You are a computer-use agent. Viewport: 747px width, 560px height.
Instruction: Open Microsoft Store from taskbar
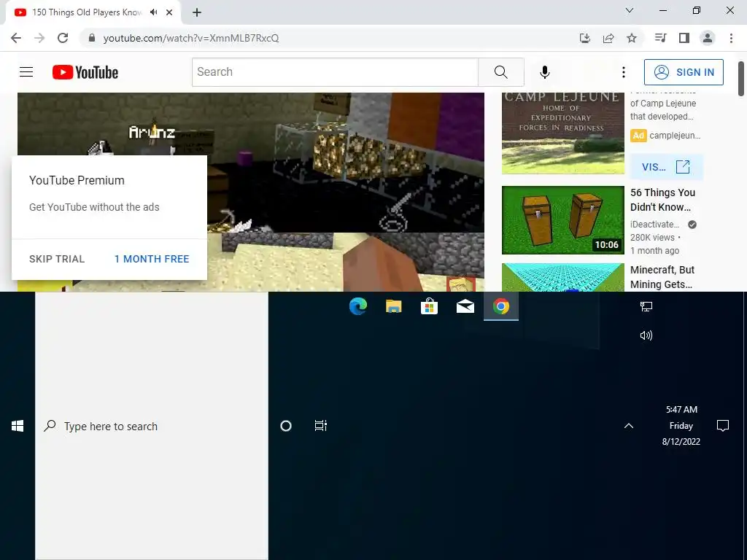coord(429,306)
